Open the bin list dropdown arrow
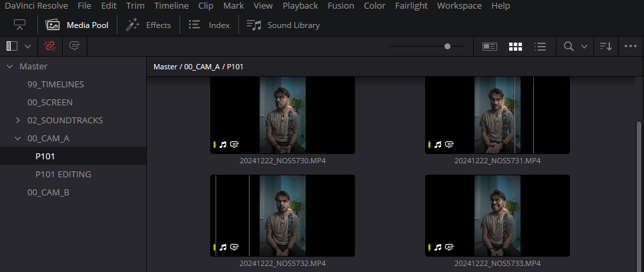Screen dimensions: 644x272 click(27, 47)
